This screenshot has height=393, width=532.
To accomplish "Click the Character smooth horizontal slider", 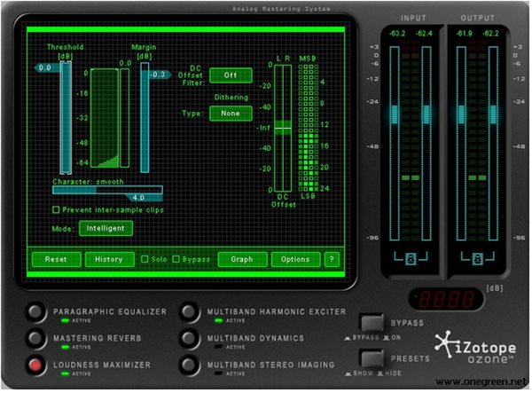I will click(x=107, y=190).
